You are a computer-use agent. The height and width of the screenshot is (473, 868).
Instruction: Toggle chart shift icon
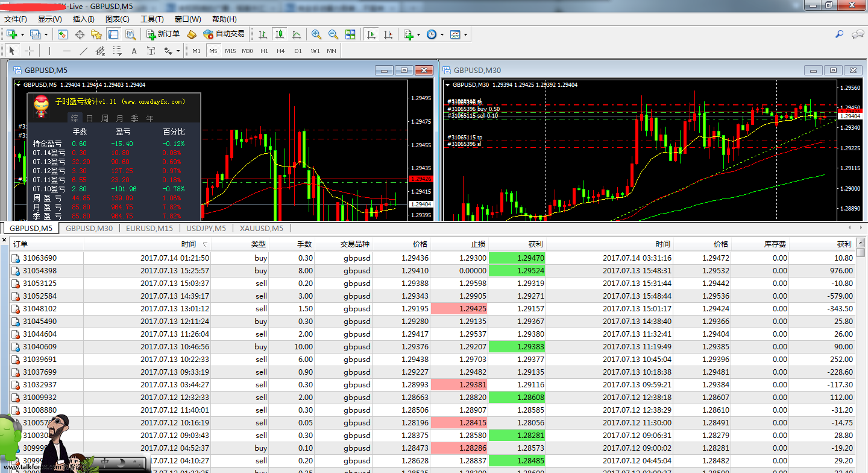tap(388, 34)
